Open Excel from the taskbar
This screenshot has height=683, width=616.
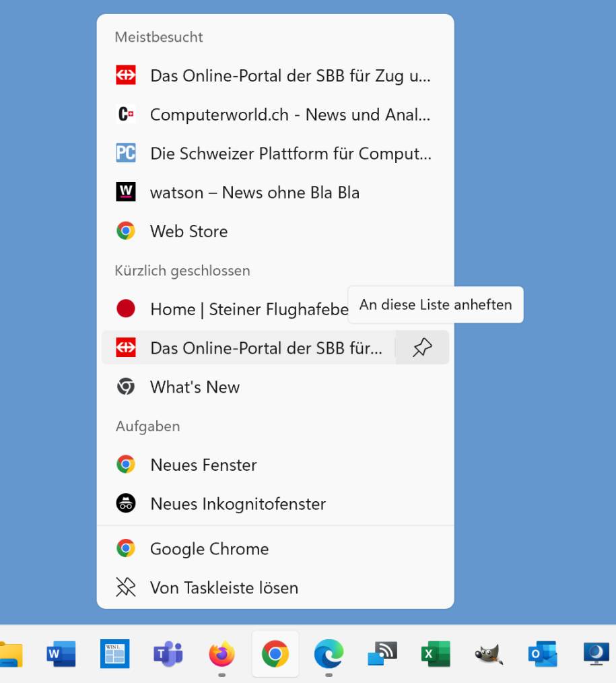coord(436,653)
